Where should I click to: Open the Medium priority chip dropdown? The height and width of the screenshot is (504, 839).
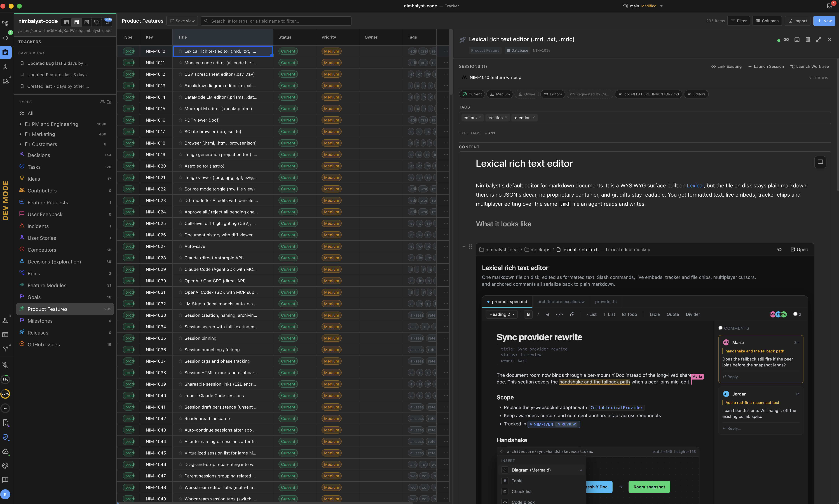coord(500,94)
